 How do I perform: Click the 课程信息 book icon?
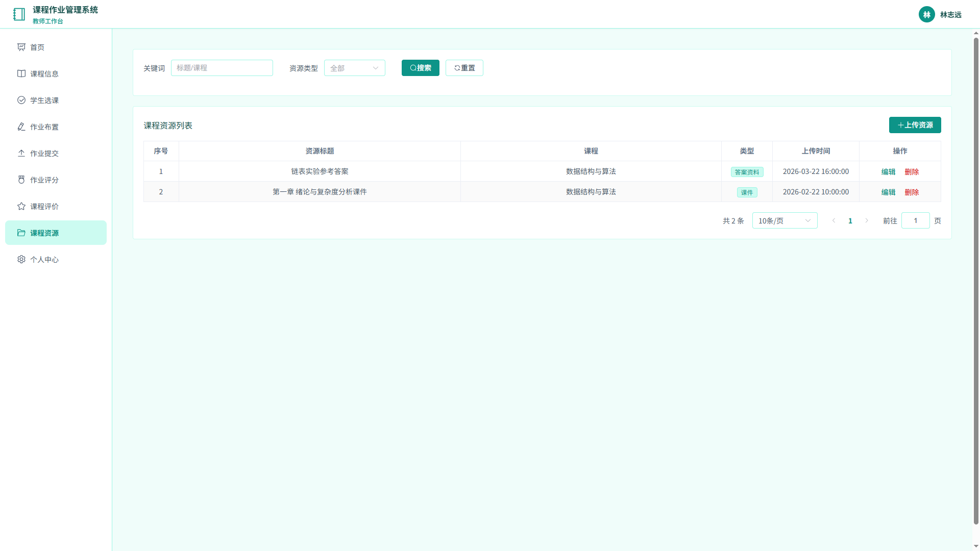[x=21, y=73]
